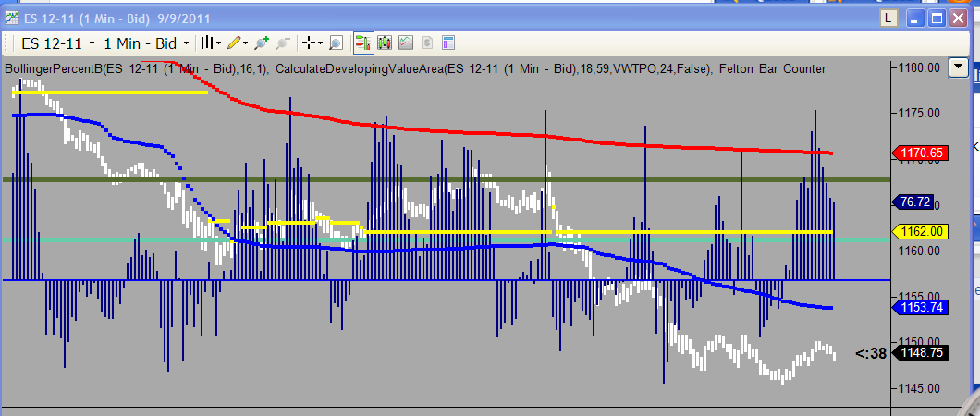Click the zoom frame magnifier icon
Image resolution: width=980 pixels, height=416 pixels.
[337, 43]
